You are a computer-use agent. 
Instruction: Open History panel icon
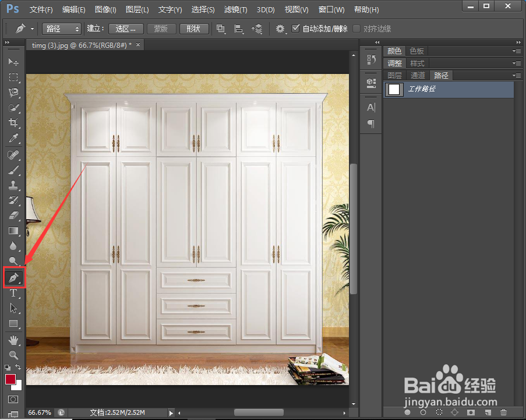371,60
